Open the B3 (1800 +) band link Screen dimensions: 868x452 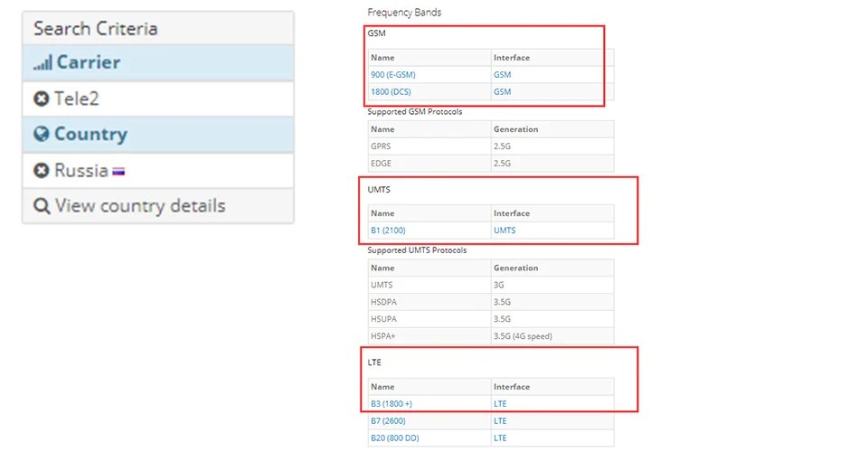tap(392, 404)
